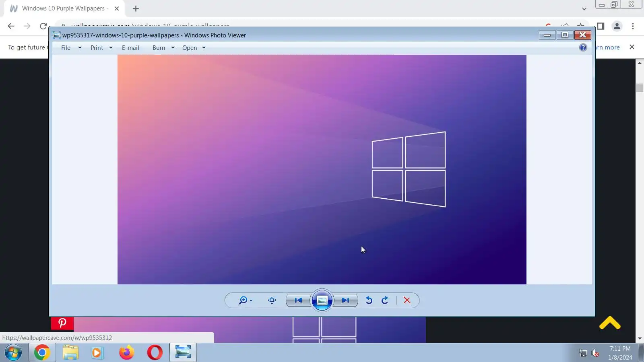Open the File menu in Photo Viewer
The width and height of the screenshot is (644, 362).
[66, 48]
